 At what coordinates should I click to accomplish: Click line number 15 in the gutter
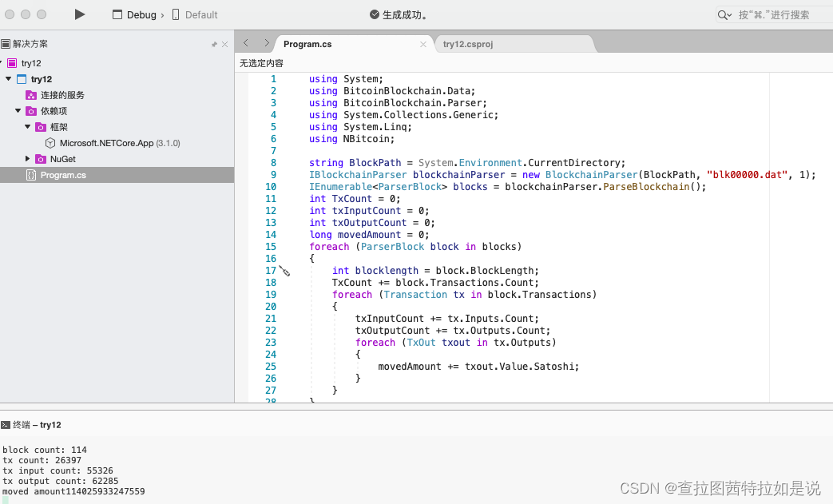[271, 247]
